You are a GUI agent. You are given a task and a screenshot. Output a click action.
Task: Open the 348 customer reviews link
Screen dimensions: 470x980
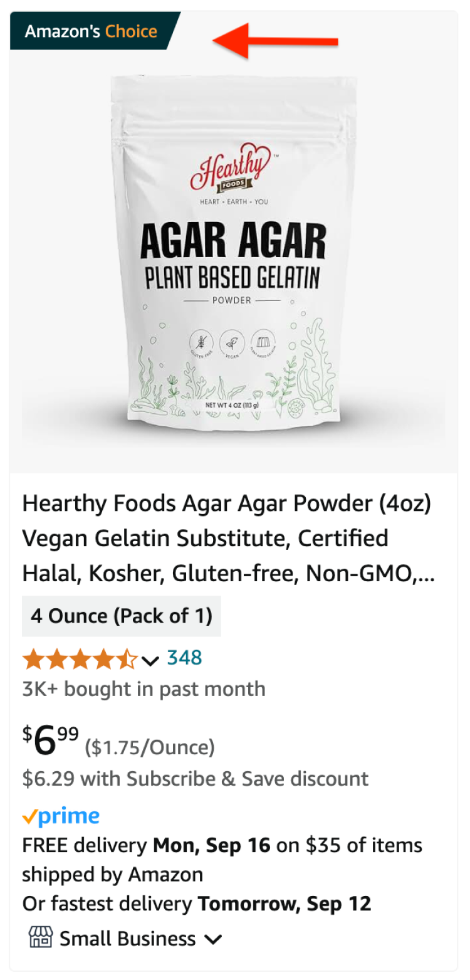point(184,658)
